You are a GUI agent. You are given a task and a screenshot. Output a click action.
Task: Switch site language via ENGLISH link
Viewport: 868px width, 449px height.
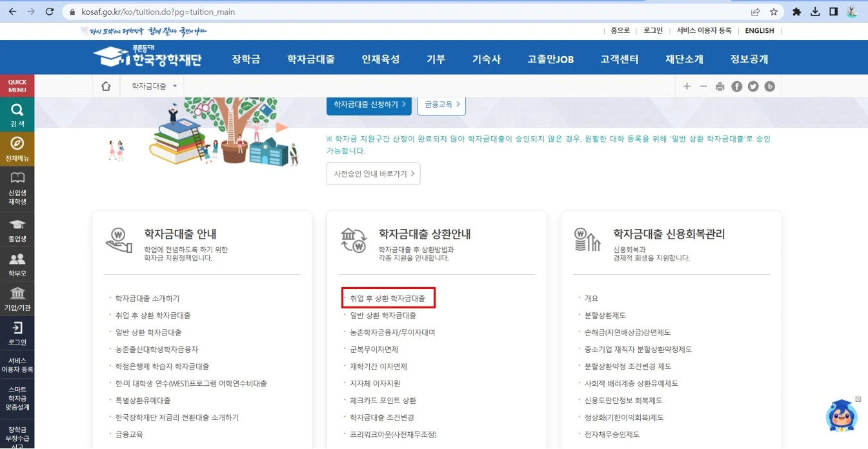point(759,30)
